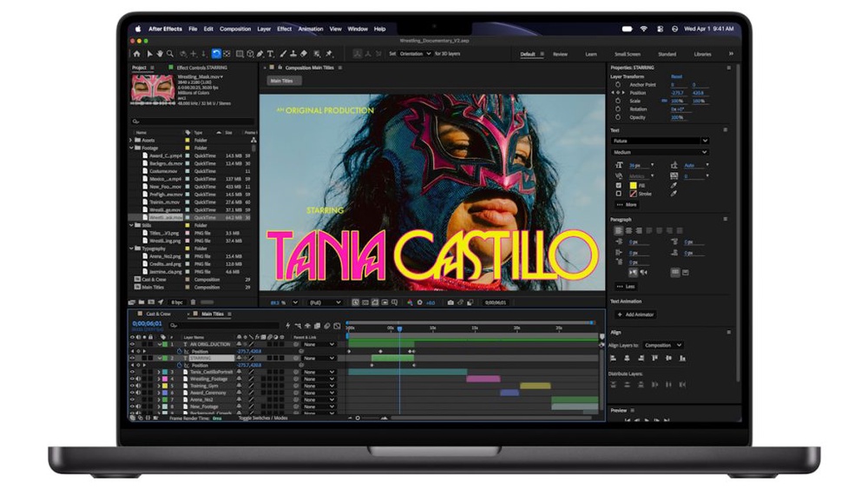Open the Layer menu

[264, 29]
